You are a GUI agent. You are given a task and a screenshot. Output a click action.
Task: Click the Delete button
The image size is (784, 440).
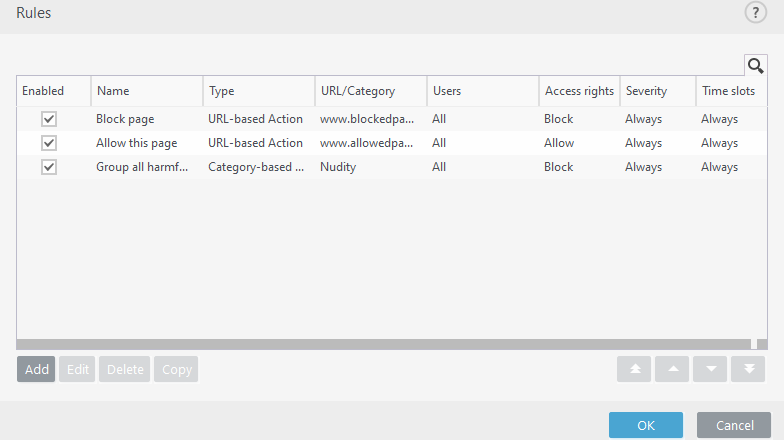coord(124,369)
